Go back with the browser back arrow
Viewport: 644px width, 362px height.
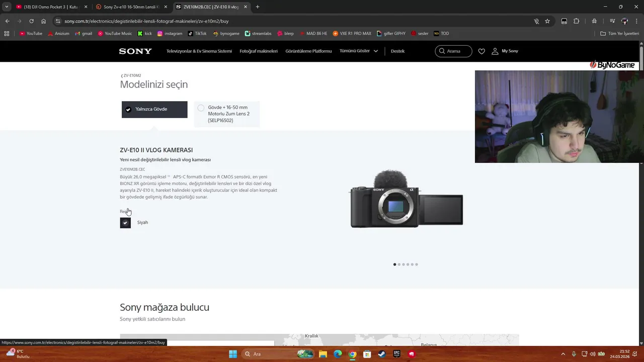7,21
